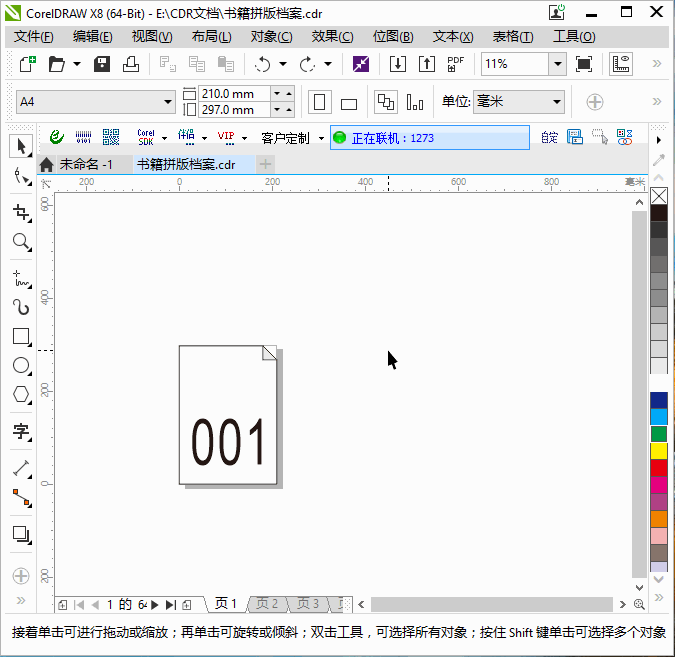Open the 编辑(E) menu
675x657 pixels.
pyautogui.click(x=93, y=37)
